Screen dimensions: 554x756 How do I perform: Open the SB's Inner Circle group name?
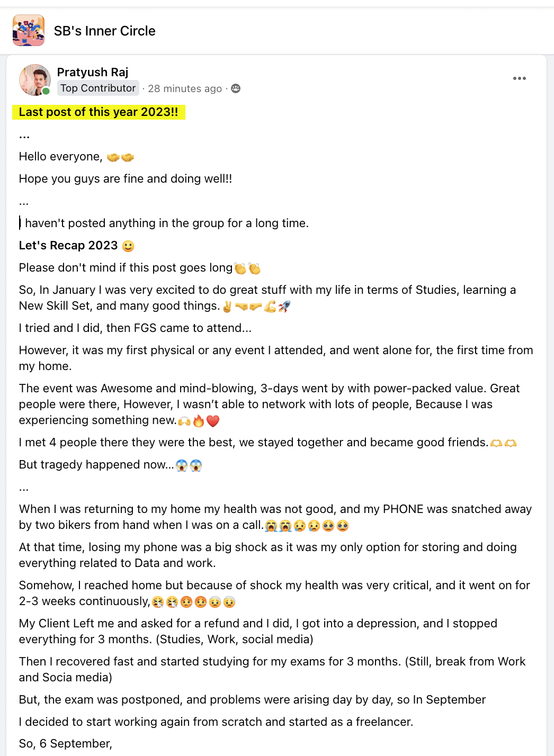[x=104, y=31]
